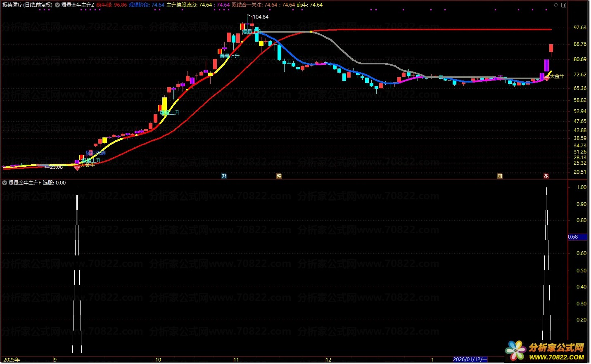
Task: Click the 23.08 low price label
Action: click(56, 167)
